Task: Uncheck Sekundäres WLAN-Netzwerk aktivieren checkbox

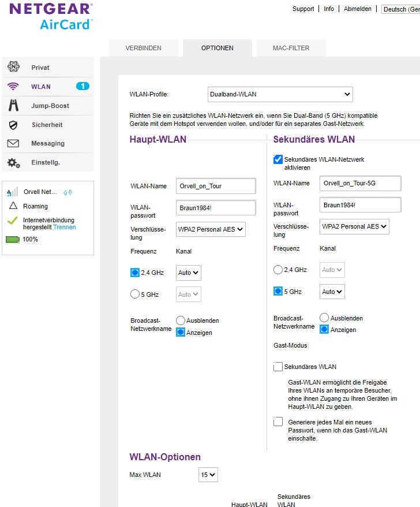Action: click(278, 159)
